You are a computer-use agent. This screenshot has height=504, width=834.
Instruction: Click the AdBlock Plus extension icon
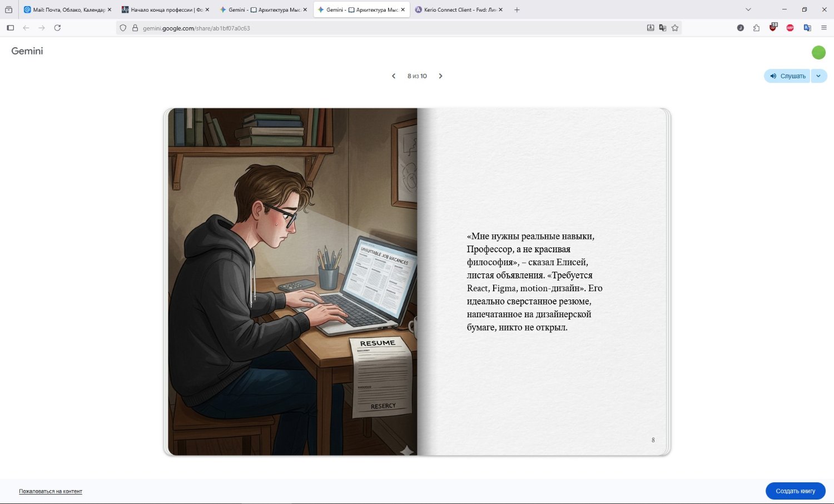coord(790,28)
